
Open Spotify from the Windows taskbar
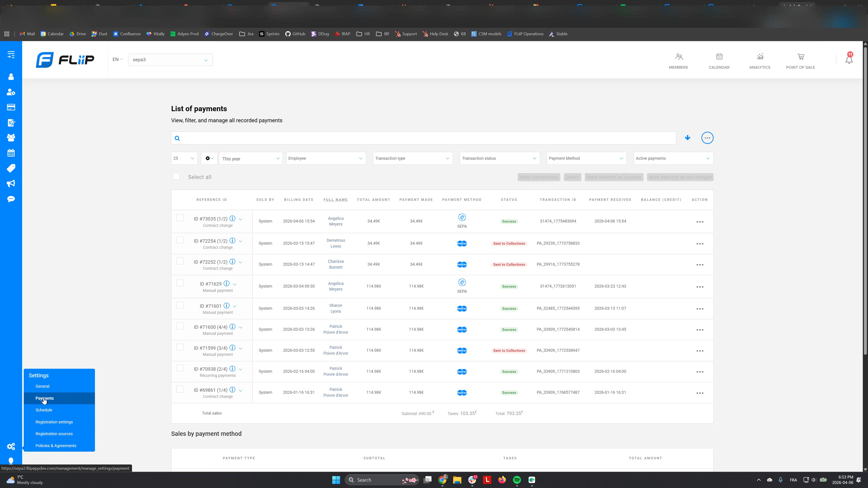[x=517, y=480]
